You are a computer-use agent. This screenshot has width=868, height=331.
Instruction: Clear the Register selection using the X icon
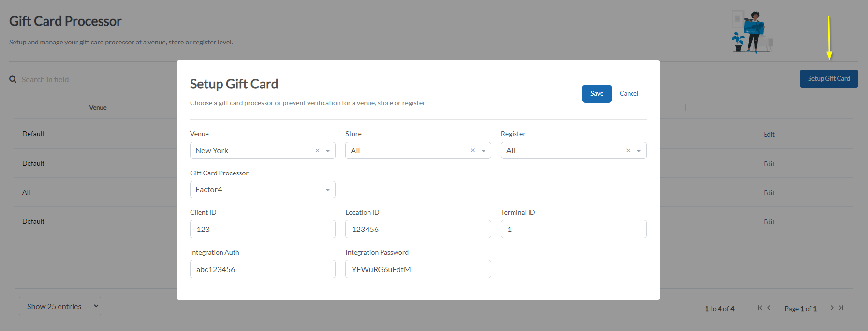628,150
